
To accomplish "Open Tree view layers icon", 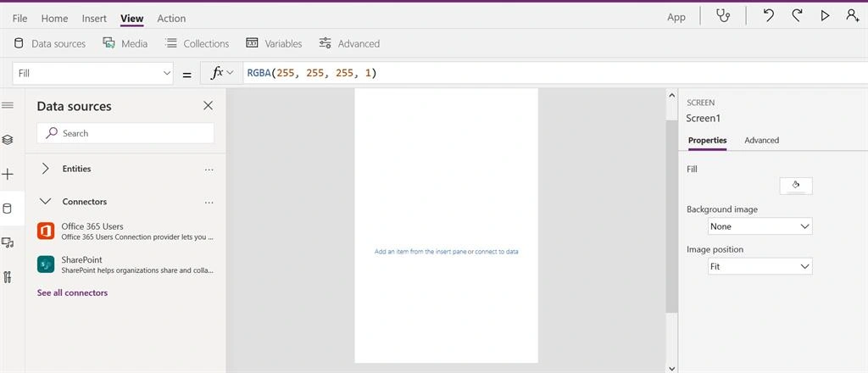I will pos(7,140).
